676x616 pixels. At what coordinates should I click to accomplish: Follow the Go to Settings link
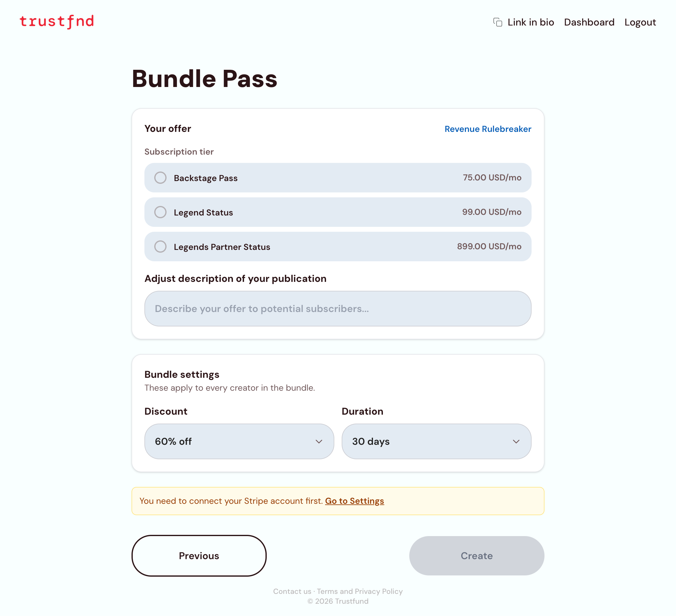pos(354,501)
